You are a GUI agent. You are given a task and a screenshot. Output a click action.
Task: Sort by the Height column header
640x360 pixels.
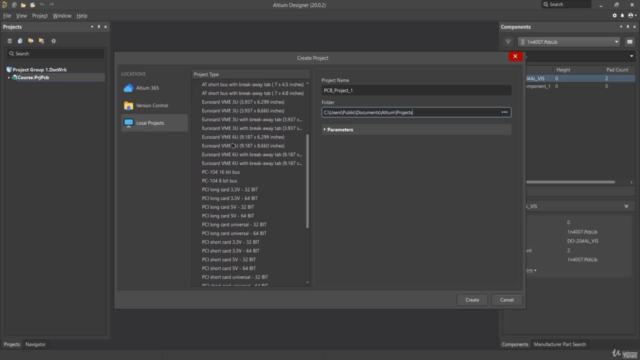pyautogui.click(x=563, y=70)
